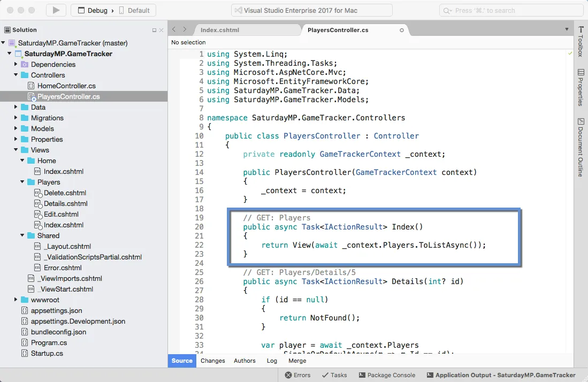Open the appsettings.json file icon

pyautogui.click(x=25, y=310)
